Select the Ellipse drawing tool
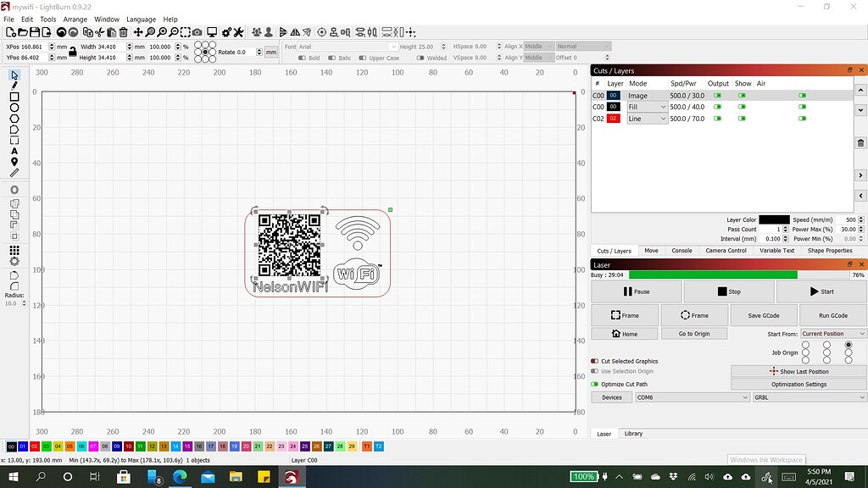Viewport: 868px width, 488px height. pos(14,108)
